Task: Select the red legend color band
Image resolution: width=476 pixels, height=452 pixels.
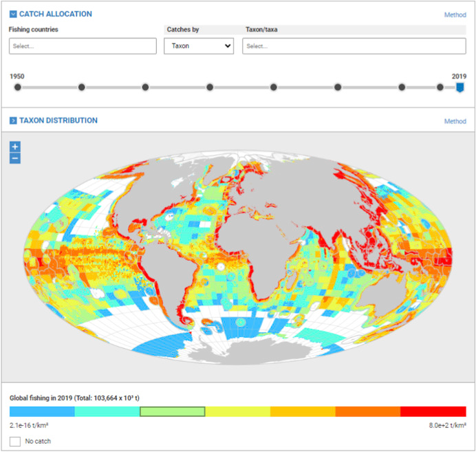Action: coord(433,411)
